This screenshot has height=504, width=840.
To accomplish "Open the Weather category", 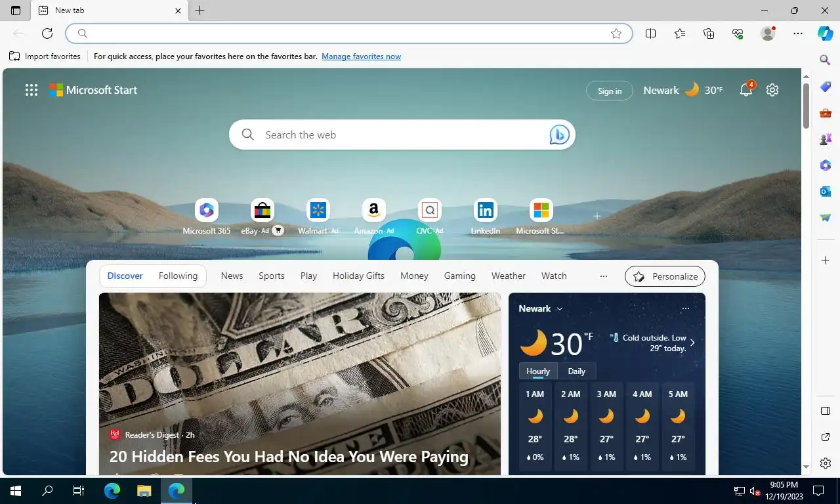I will (x=509, y=276).
